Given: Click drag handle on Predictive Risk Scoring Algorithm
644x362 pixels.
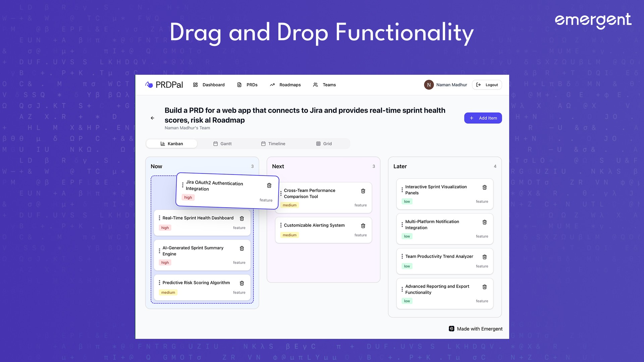Looking at the screenshot, I should coord(159,283).
